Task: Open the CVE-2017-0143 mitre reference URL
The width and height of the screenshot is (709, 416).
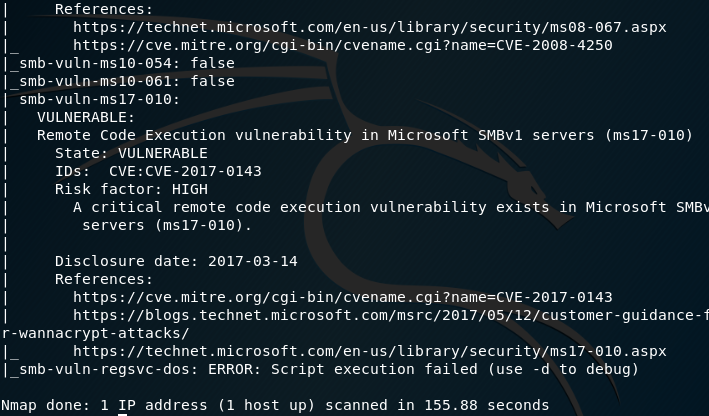Action: pos(342,297)
